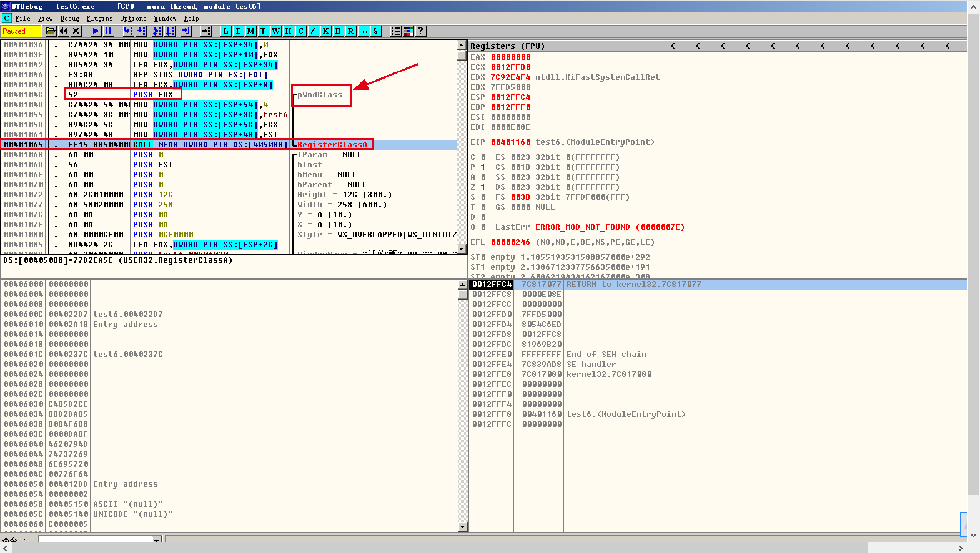Open the Debug menu

69,18
